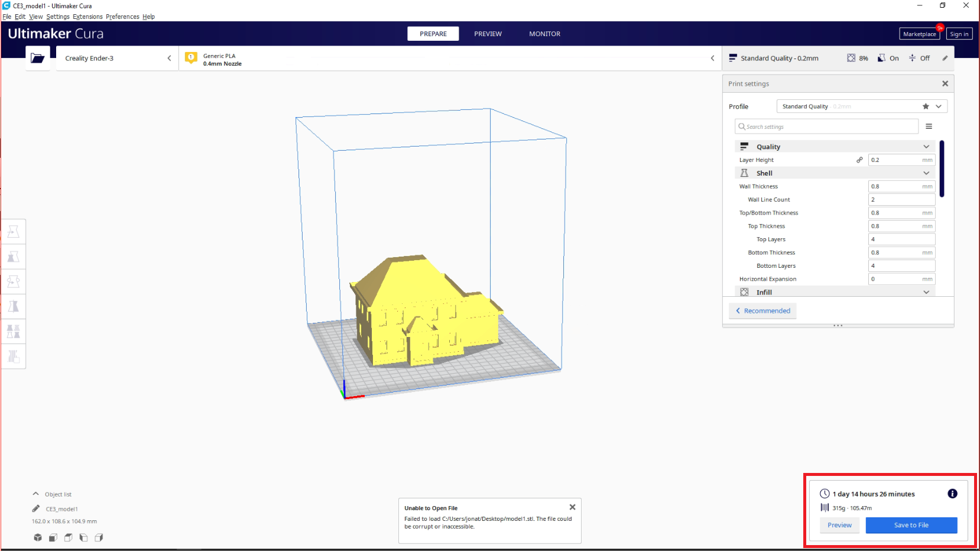Click the Sign in button
980x551 pixels.
(959, 34)
